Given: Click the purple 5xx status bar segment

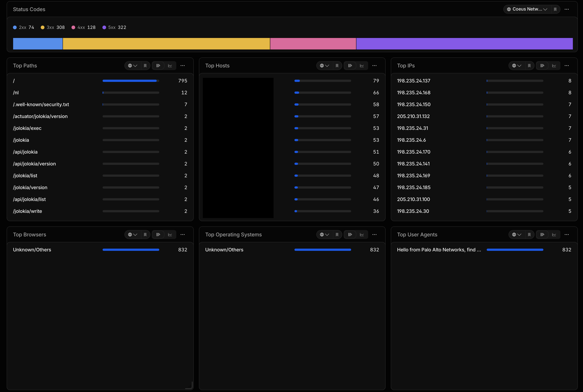Looking at the screenshot, I should click(464, 44).
